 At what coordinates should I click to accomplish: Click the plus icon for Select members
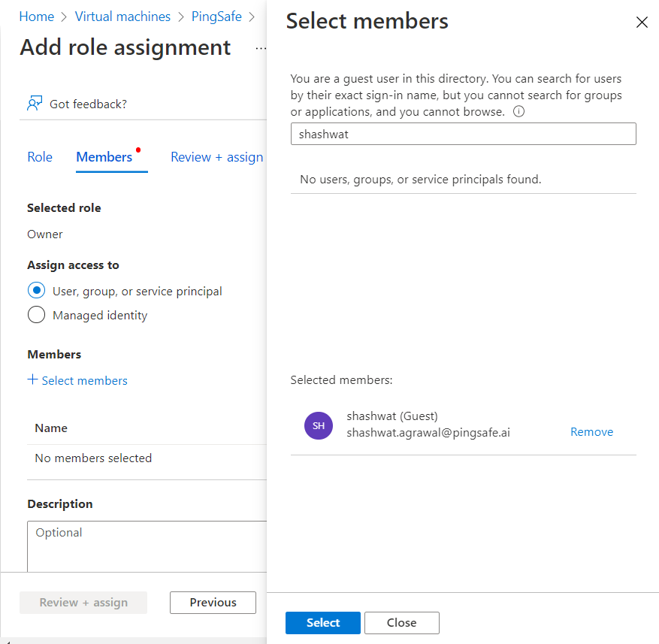pos(32,380)
